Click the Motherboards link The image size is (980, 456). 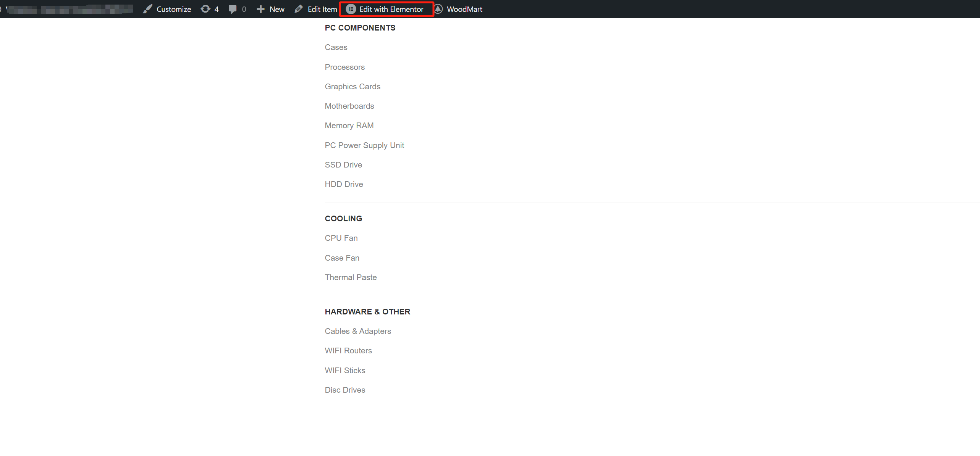[349, 106]
